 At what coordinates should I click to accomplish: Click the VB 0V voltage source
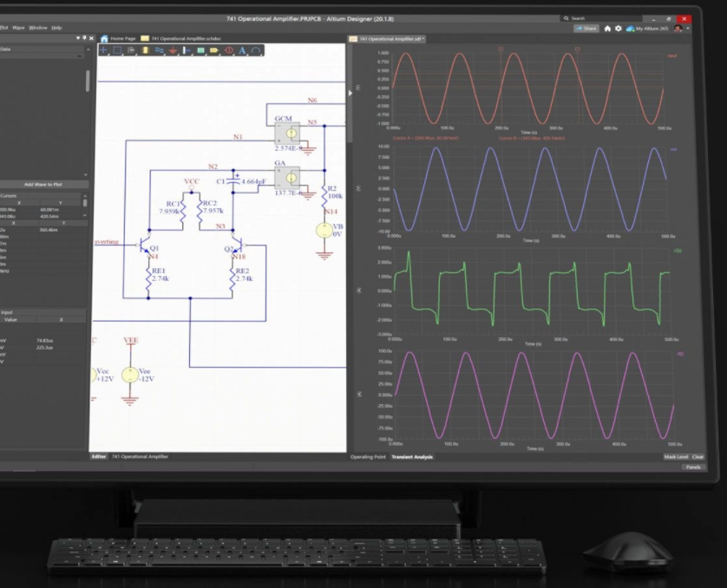click(324, 231)
